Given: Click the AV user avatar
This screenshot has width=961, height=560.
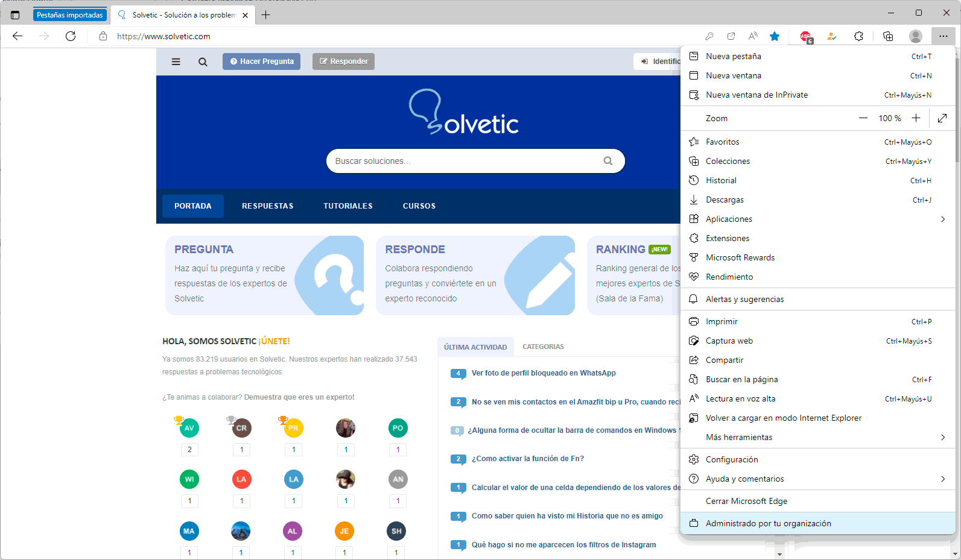Looking at the screenshot, I should pyautogui.click(x=189, y=428).
